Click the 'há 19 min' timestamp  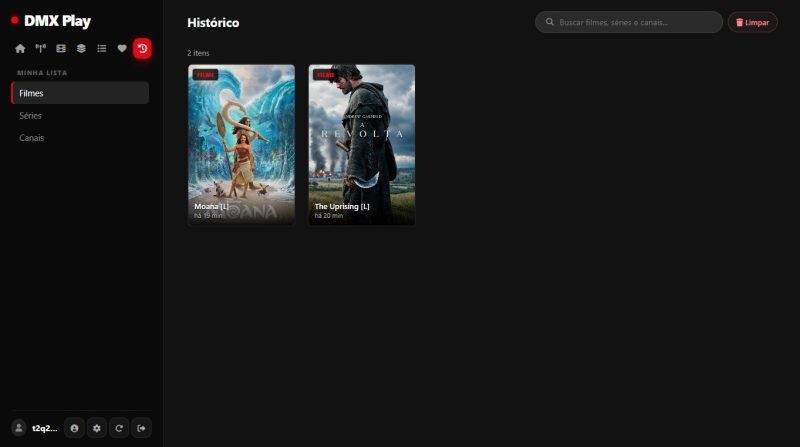[x=208, y=216]
